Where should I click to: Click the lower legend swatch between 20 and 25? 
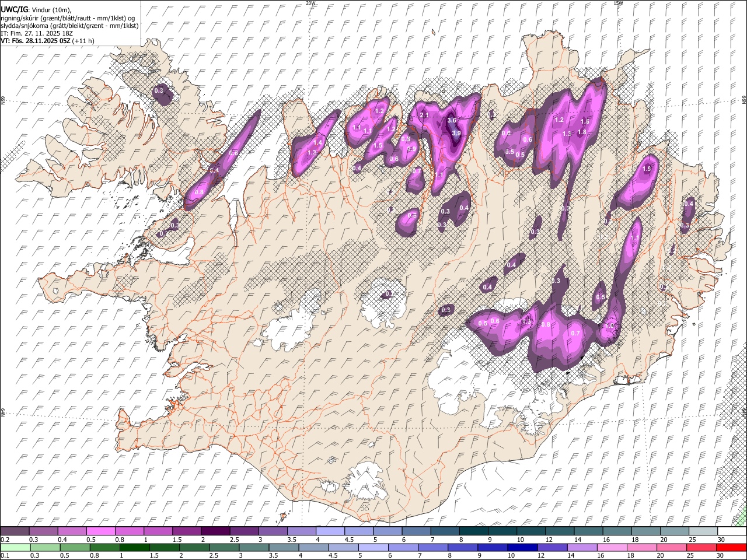click(672, 548)
